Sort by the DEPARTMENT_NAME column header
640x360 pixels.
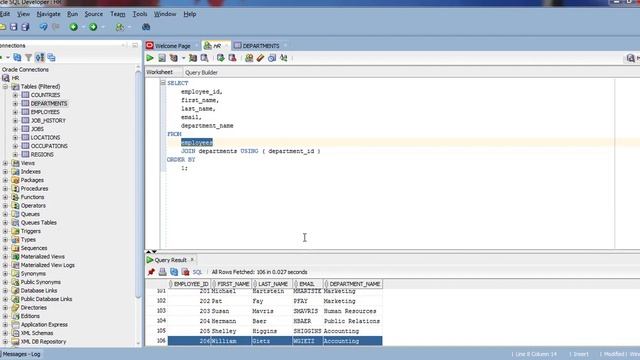click(353, 284)
